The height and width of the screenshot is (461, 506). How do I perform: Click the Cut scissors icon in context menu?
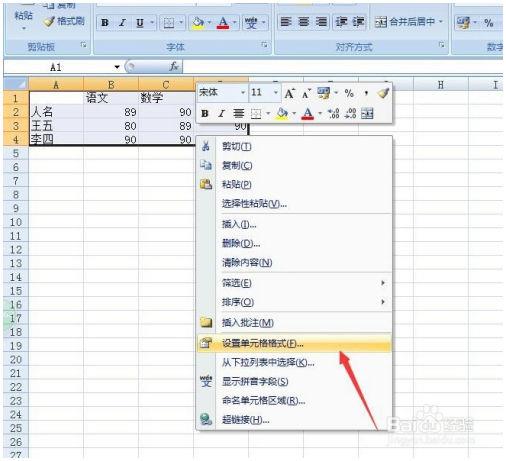[x=206, y=146]
